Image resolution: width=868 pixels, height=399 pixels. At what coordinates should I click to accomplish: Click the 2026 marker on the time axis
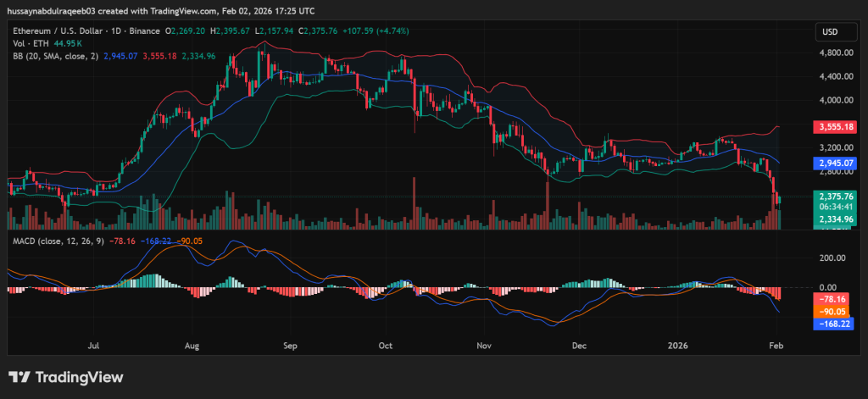tap(678, 346)
